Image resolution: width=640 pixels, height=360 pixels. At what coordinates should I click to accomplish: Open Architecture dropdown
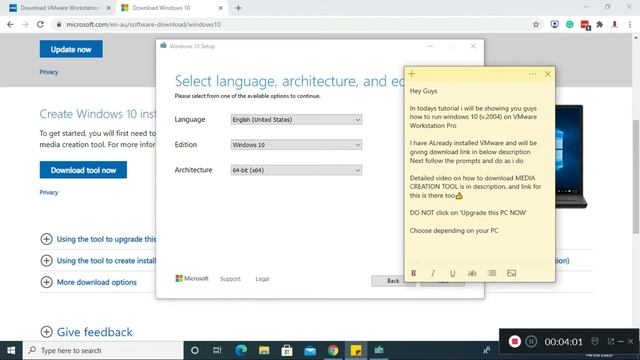click(296, 170)
